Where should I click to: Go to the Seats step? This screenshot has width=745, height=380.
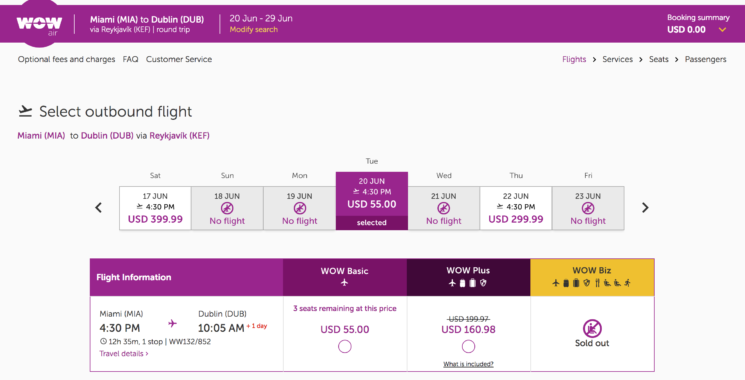659,59
